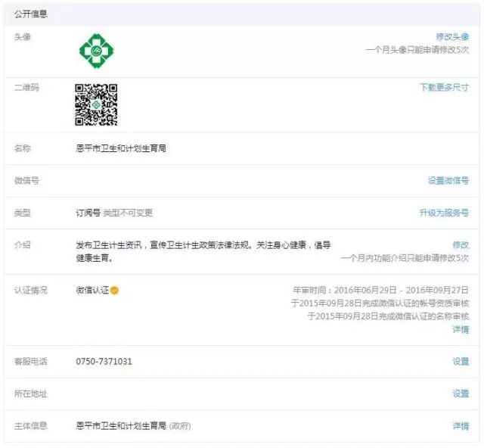
Task: Click the note 一个月头像只能申请修改5次
Action: (x=417, y=50)
